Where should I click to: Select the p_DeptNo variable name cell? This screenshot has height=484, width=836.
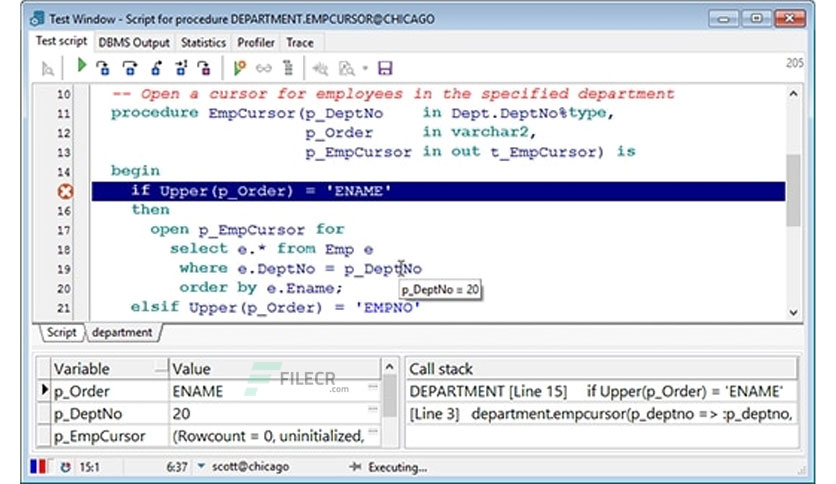[110, 414]
